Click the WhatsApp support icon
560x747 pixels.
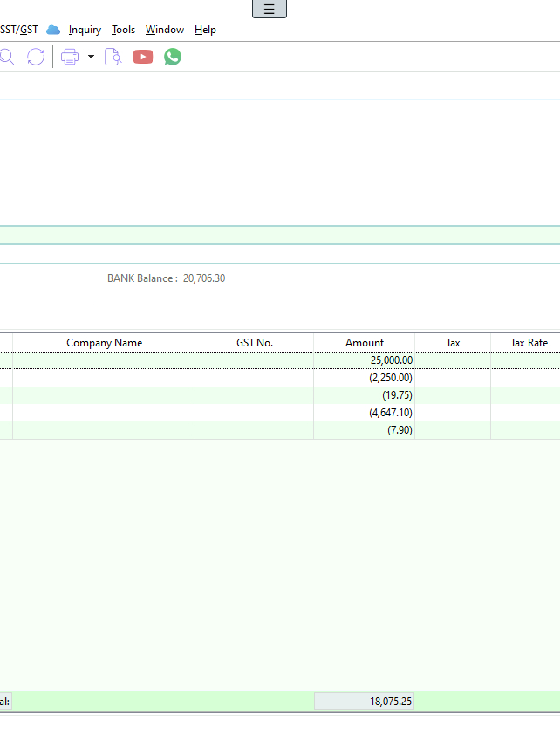(173, 57)
